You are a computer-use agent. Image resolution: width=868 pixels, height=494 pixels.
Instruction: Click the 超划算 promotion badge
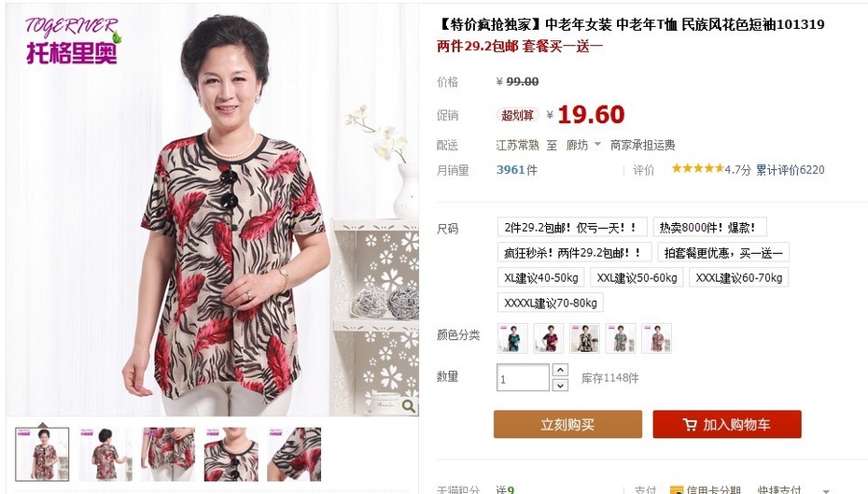point(517,115)
